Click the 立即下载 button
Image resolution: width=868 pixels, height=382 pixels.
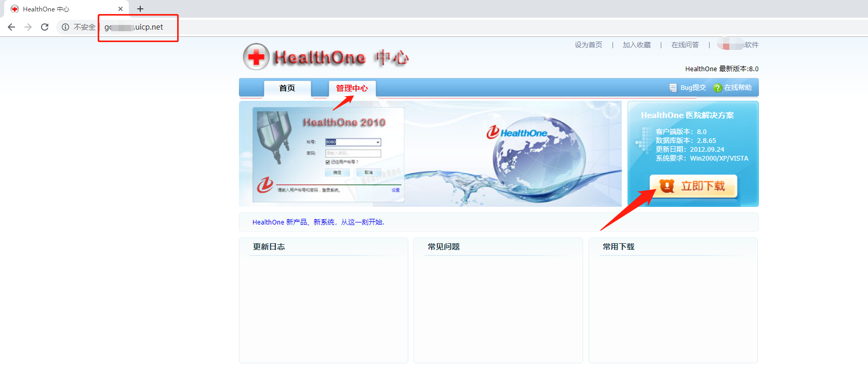[693, 186]
